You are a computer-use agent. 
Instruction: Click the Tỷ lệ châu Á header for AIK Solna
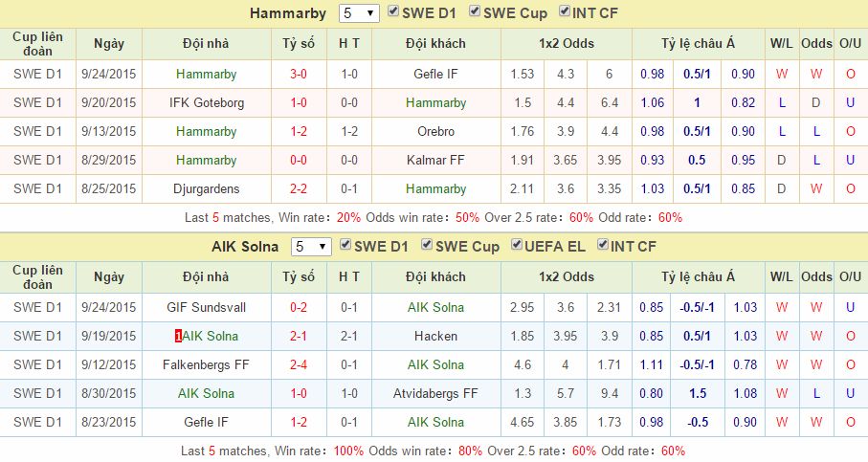[697, 276]
